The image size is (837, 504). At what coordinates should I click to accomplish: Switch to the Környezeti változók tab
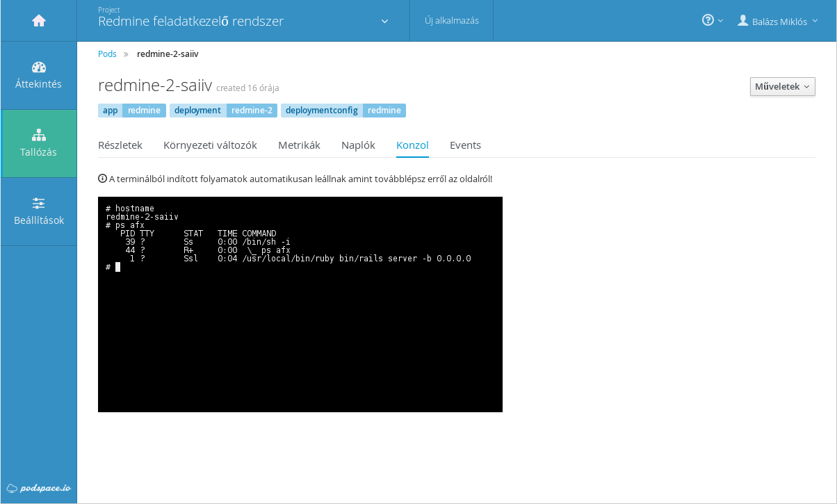click(210, 145)
